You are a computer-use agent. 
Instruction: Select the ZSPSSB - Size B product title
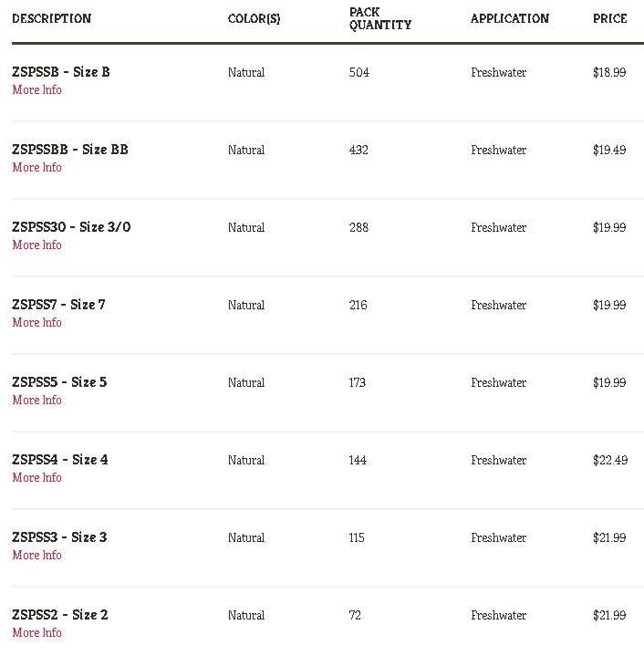61,72
